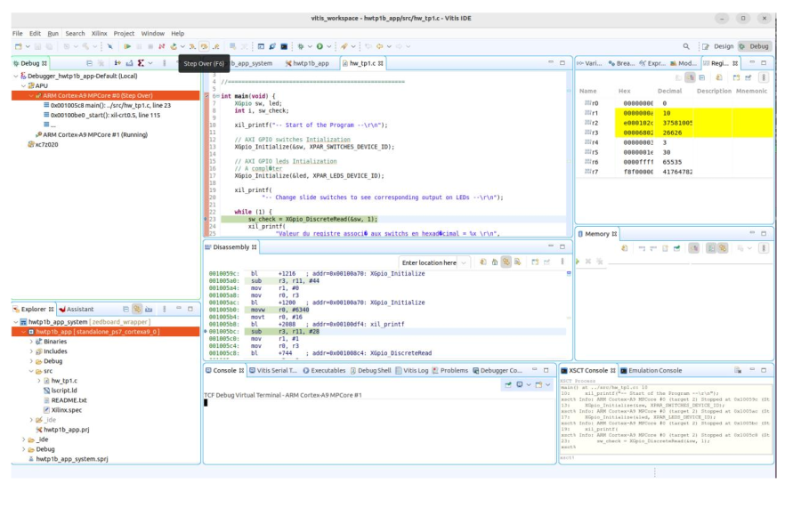Open the Problems tab
Screen dimensions: 801x532
pos(450,371)
